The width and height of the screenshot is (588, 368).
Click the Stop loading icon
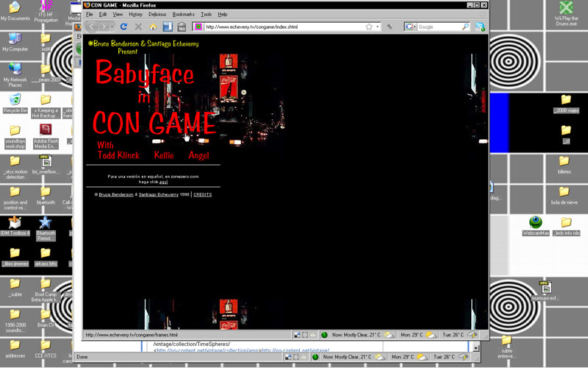pyautogui.click(x=138, y=26)
